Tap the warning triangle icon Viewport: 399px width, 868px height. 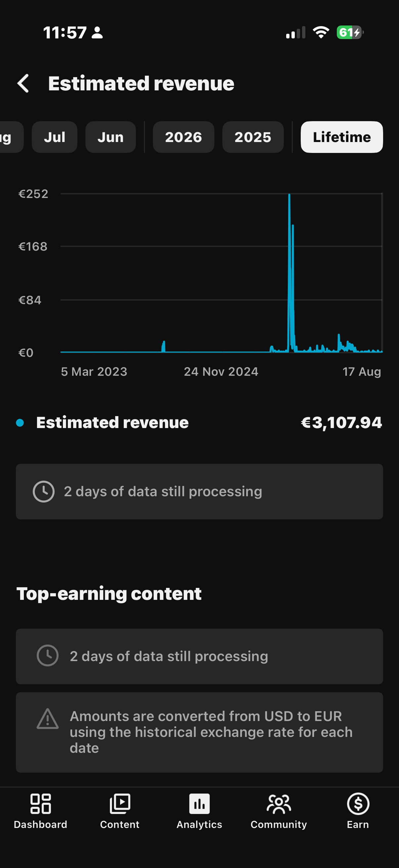point(47,719)
